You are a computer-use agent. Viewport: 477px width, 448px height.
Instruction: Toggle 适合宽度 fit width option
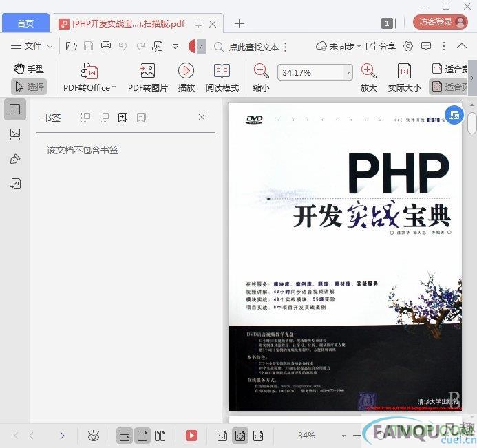point(449,69)
